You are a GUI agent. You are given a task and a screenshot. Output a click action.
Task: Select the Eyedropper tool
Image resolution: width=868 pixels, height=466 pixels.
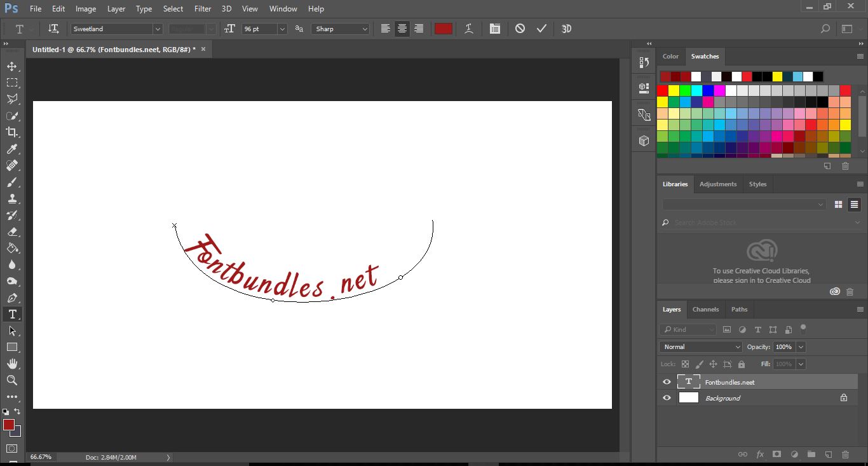click(12, 149)
